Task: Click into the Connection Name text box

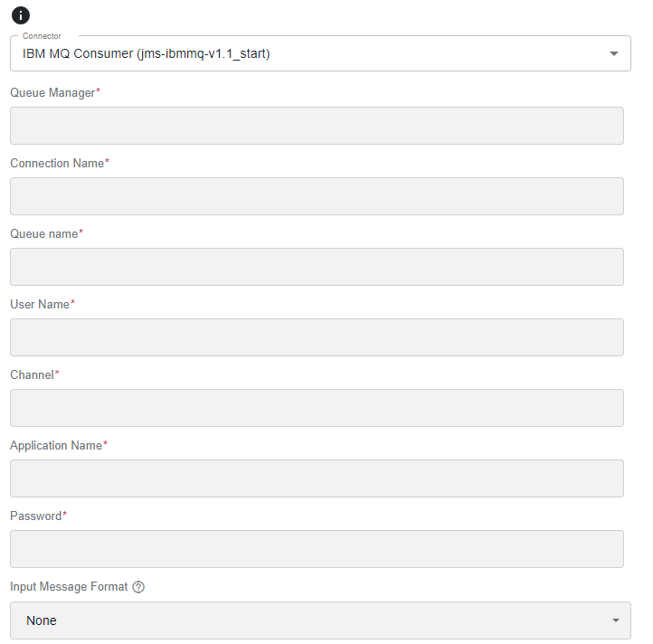Action: (317, 196)
